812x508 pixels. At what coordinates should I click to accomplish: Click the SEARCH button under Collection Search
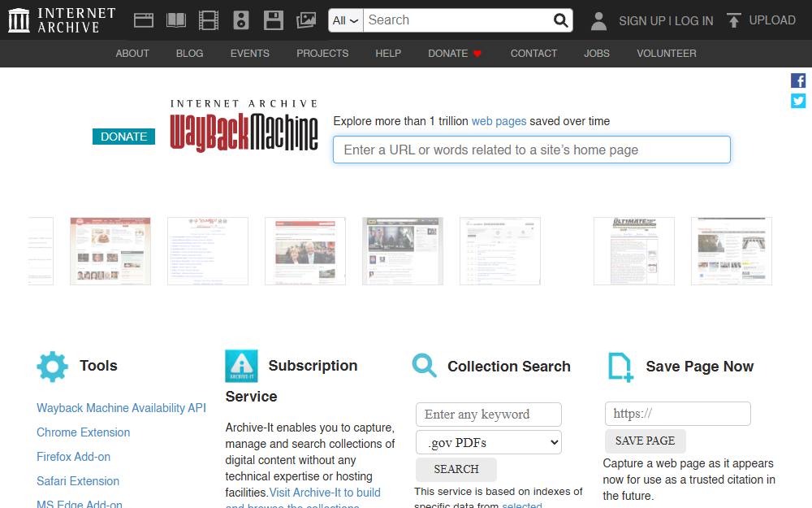point(456,469)
